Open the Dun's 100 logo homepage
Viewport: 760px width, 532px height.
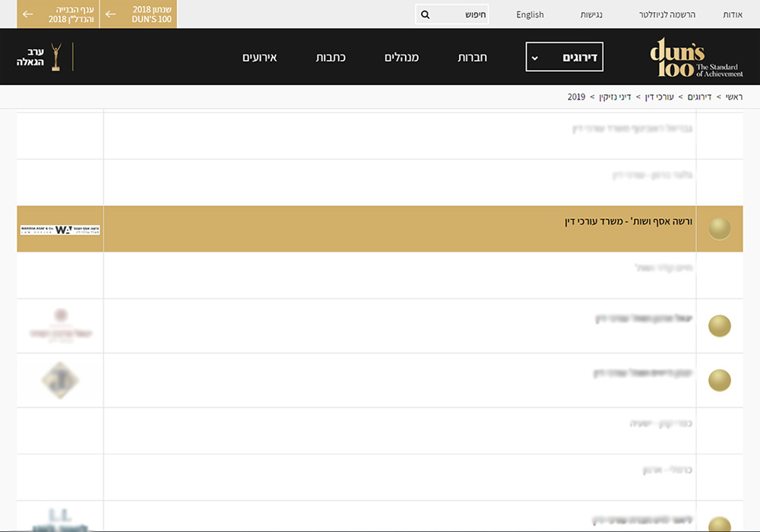[696, 57]
